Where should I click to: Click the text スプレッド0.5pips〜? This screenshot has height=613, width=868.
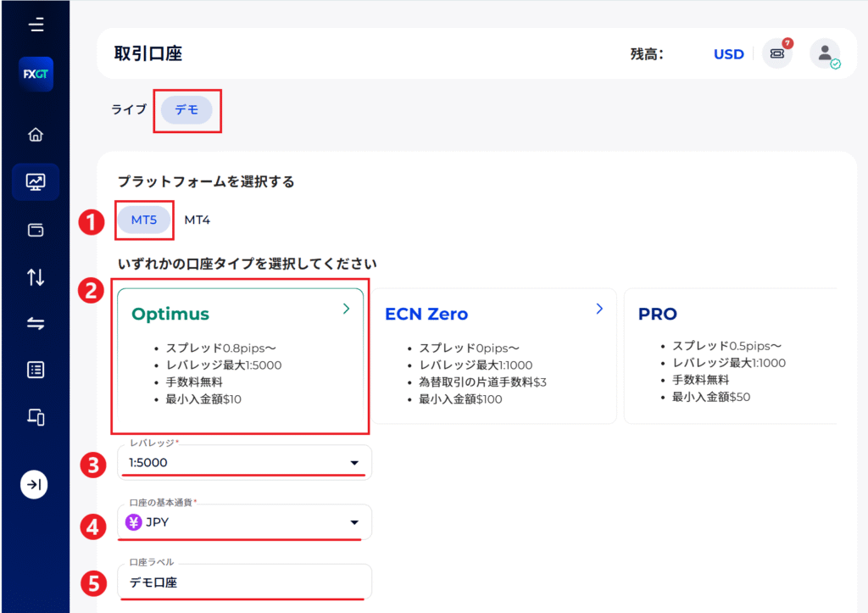[726, 346]
